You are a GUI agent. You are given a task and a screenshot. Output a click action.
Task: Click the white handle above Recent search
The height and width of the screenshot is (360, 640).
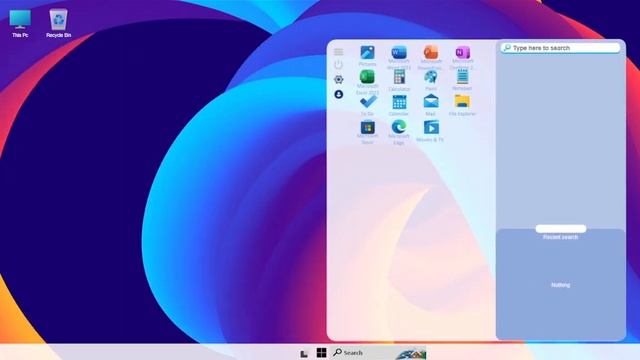click(561, 229)
